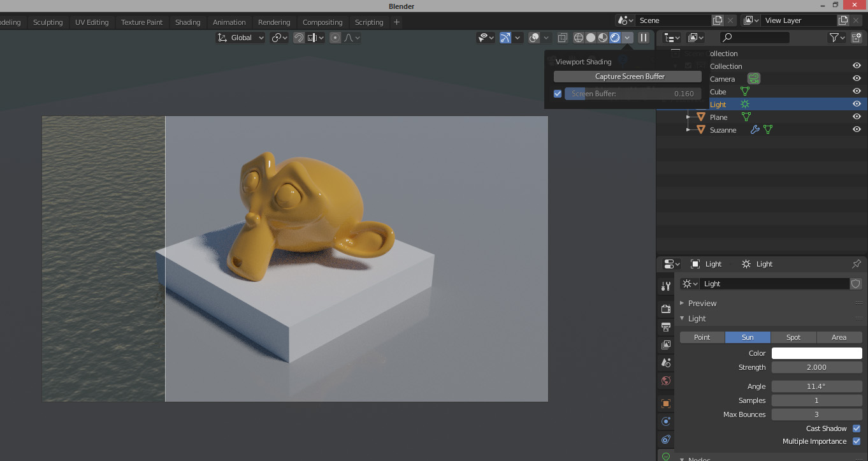868x461 pixels.
Task: Add a new collection in outliner
Action: point(857,38)
